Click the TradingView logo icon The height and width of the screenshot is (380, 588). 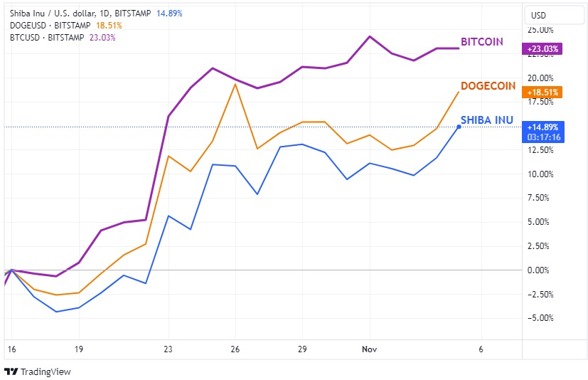click(x=11, y=371)
